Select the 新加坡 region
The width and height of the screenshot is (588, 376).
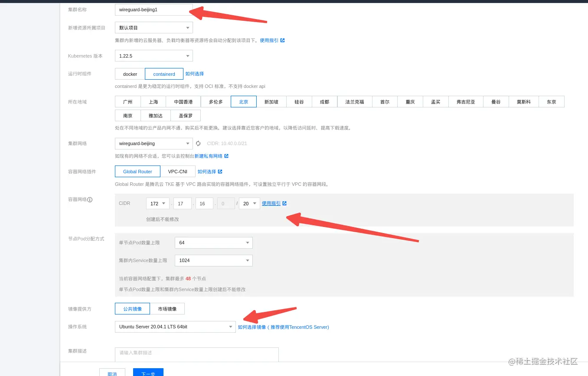pyautogui.click(x=271, y=102)
